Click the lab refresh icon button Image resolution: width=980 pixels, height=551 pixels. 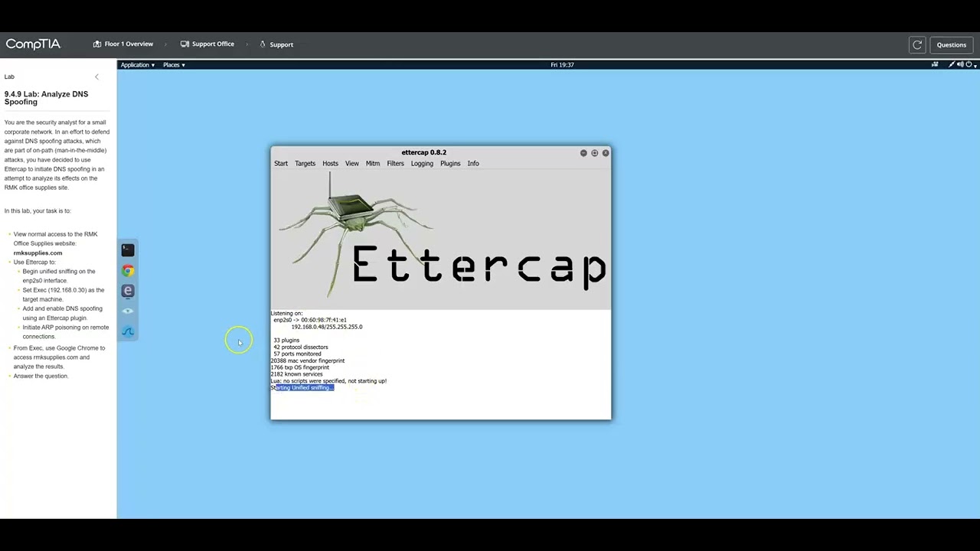coord(917,44)
